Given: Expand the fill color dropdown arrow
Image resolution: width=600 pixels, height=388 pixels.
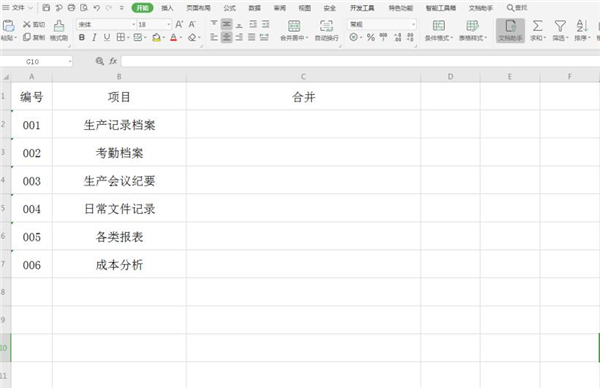Looking at the screenshot, I should pos(164,37).
